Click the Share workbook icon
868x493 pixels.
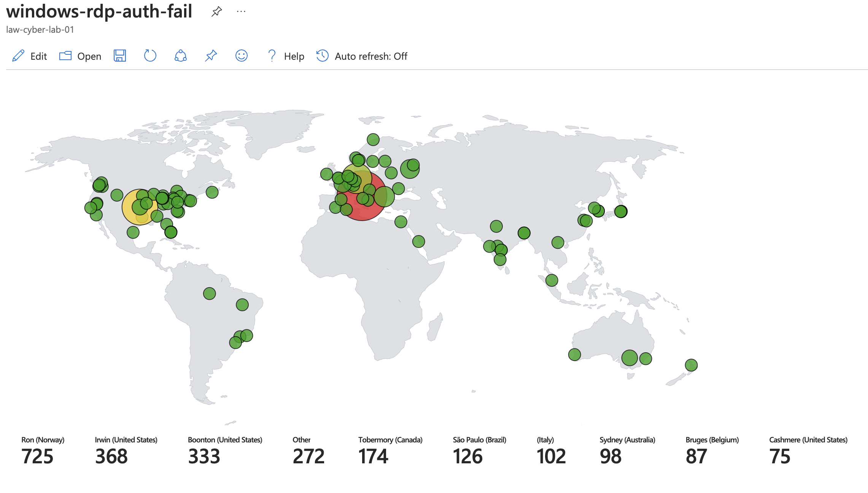point(180,56)
